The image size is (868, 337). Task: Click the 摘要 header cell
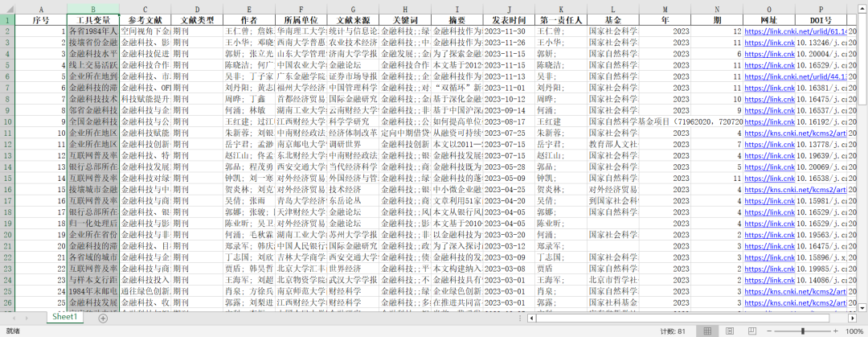tap(457, 20)
